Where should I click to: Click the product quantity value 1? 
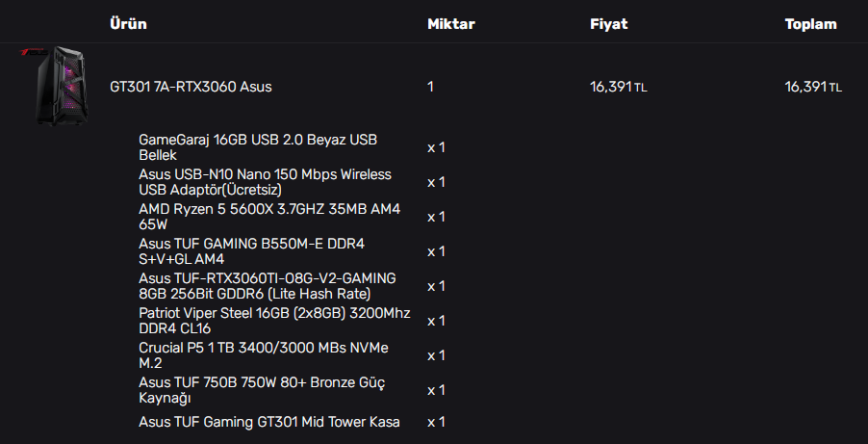click(x=431, y=87)
